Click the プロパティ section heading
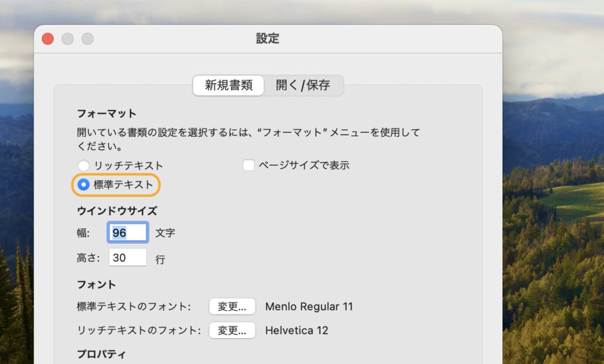The image size is (604, 364). pyautogui.click(x=101, y=354)
